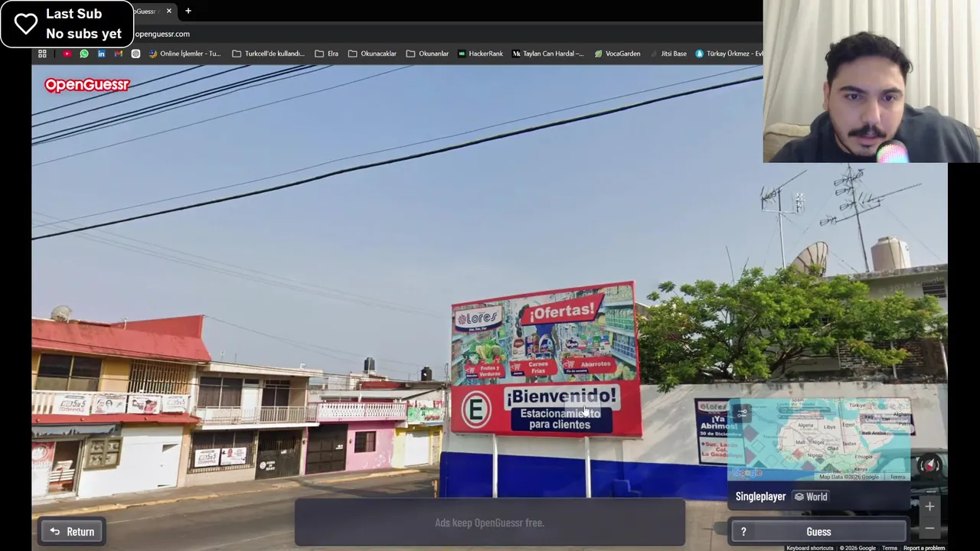Open the HackerRank bookmark

coord(480,54)
